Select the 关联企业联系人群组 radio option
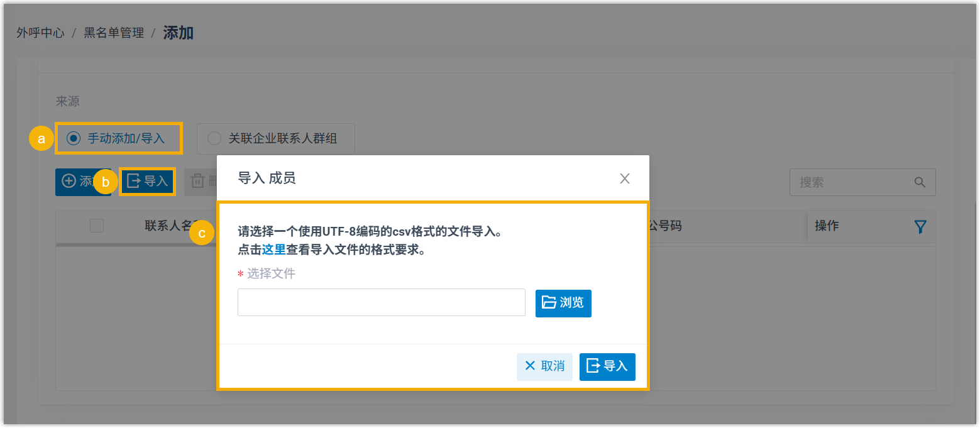980x428 pixels. tap(214, 138)
